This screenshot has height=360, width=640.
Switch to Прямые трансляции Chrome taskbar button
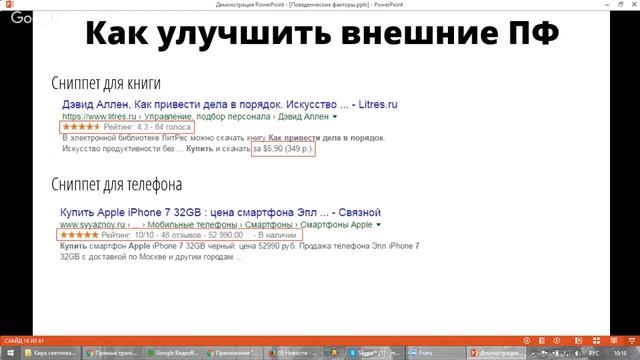(112, 353)
